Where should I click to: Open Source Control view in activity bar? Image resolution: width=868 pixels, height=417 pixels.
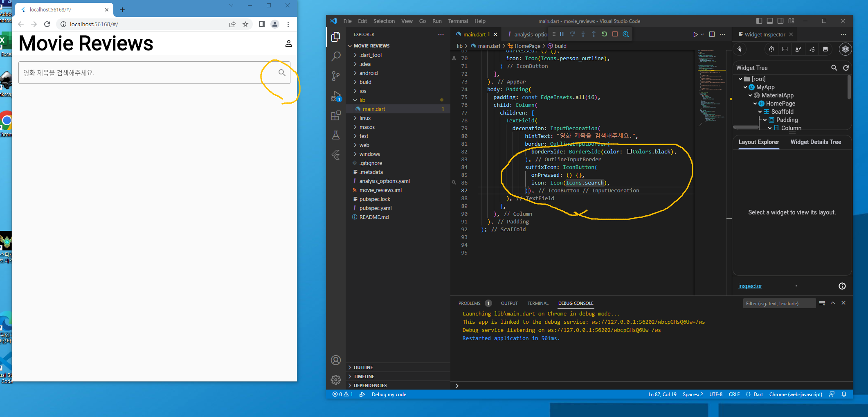tap(336, 76)
